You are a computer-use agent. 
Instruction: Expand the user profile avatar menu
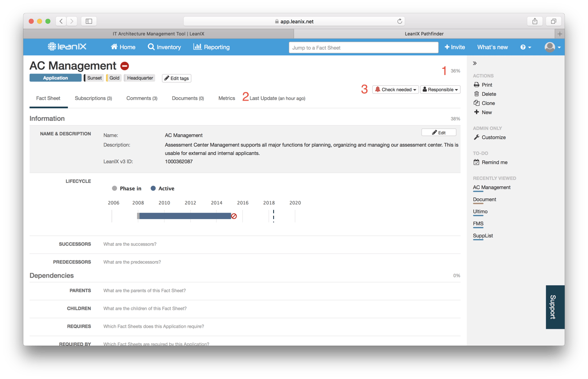(552, 47)
